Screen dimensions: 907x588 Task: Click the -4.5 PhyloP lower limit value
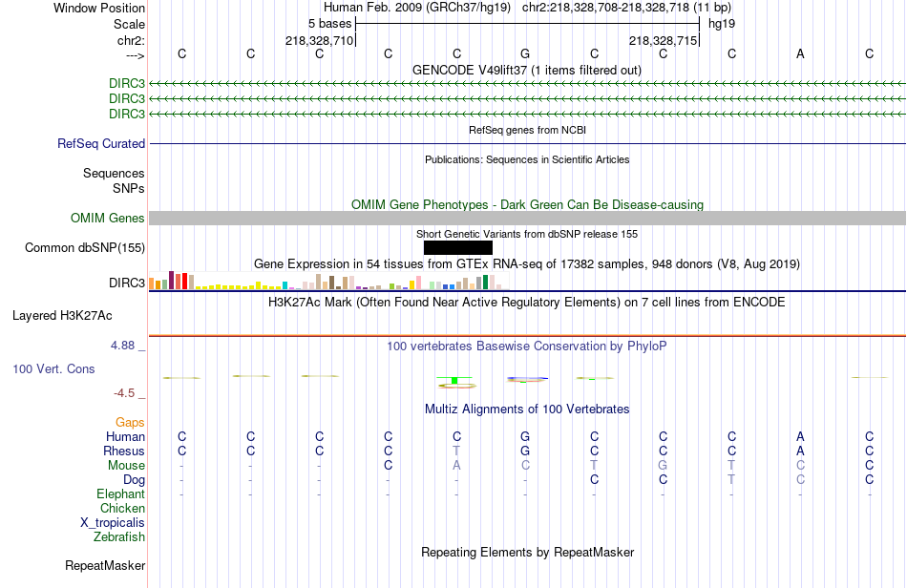click(x=124, y=393)
